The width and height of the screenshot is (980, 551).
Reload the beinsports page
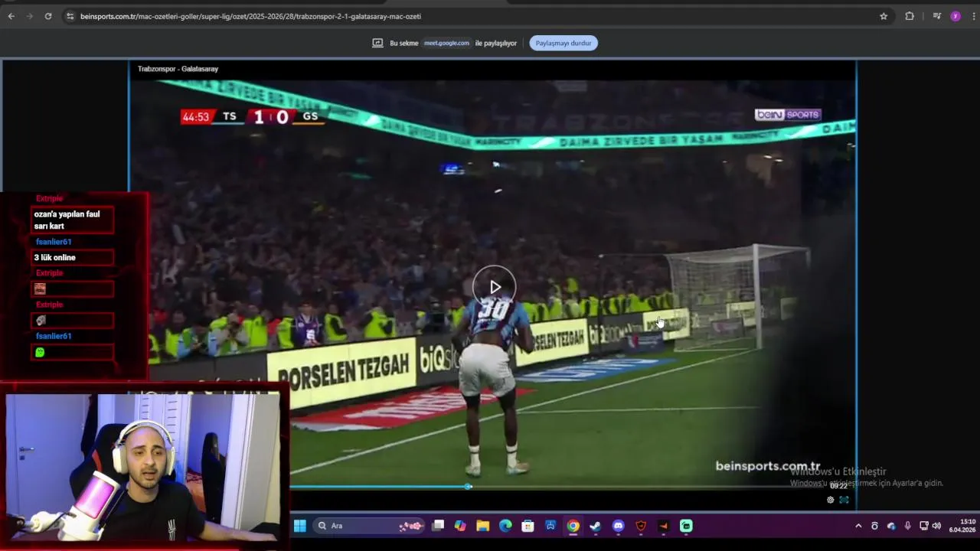(x=47, y=16)
